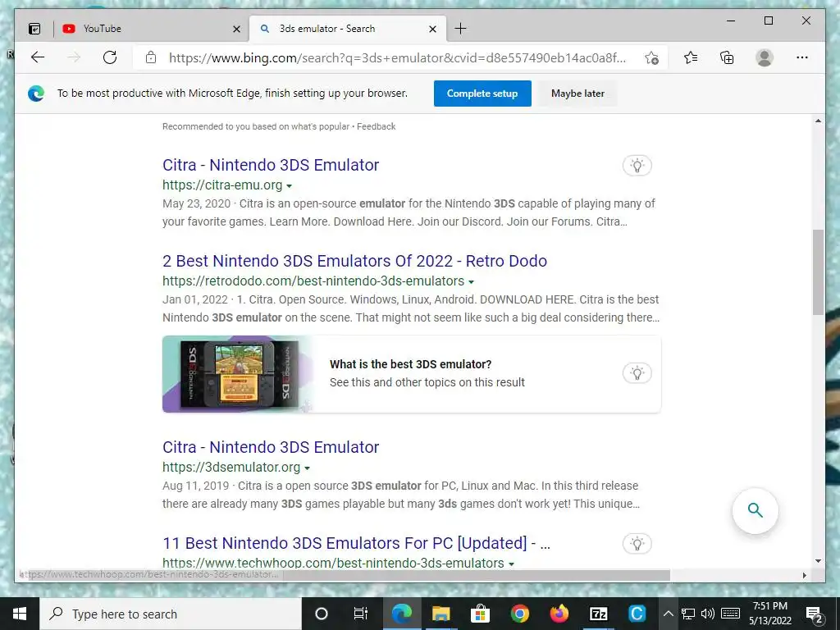The image size is (840, 630).
Task: Open a new tab with plus
Action: coord(460,29)
